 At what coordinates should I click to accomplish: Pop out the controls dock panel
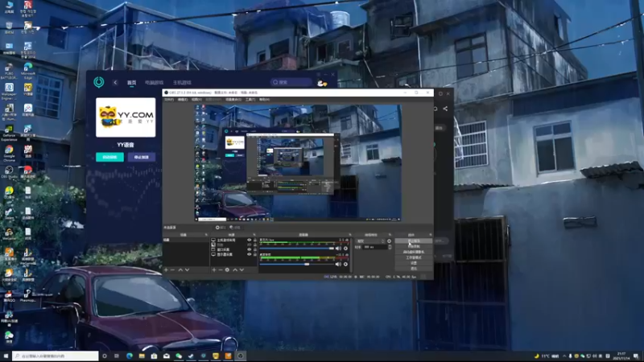pyautogui.click(x=430, y=235)
